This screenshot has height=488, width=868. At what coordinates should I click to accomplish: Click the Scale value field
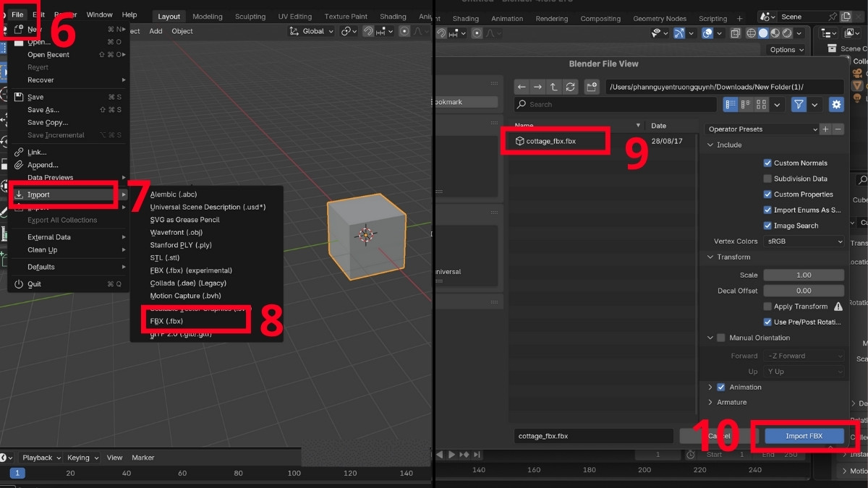(x=804, y=275)
